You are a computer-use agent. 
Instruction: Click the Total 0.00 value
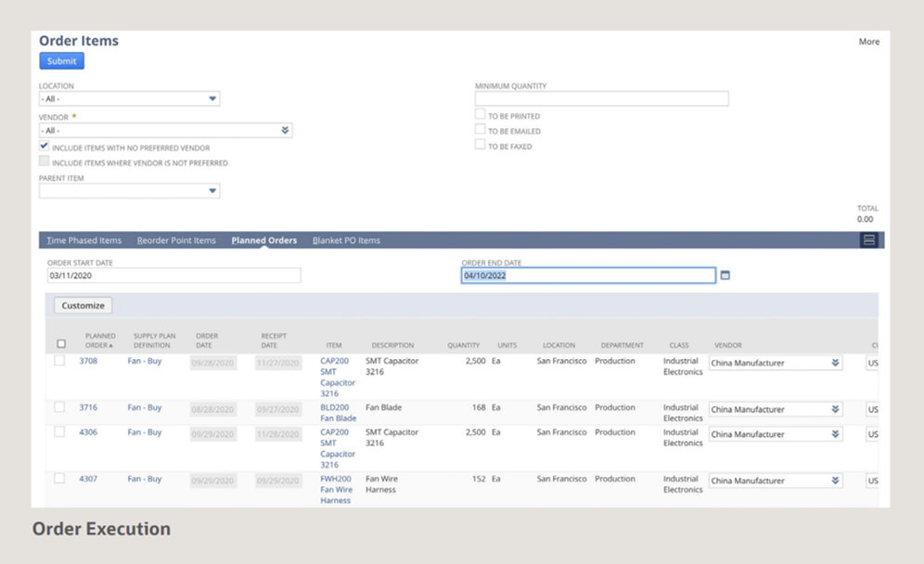pyautogui.click(x=865, y=219)
